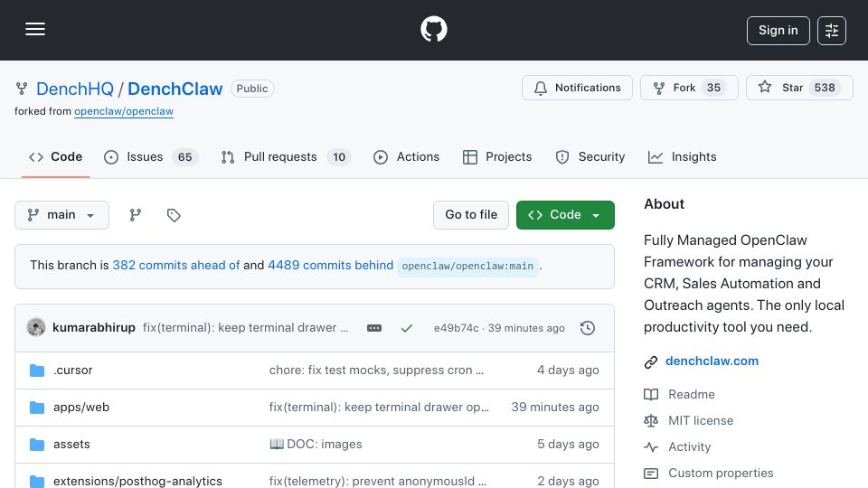Click the Star count 538
The width and height of the screenshot is (868, 488).
coord(825,88)
